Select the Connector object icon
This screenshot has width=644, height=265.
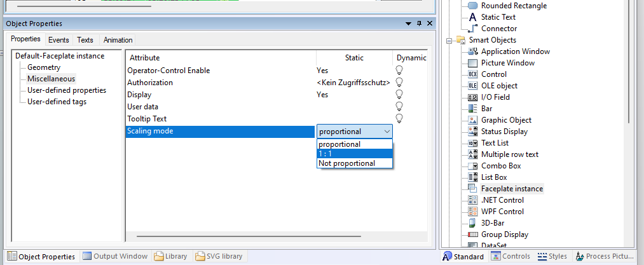pos(473,29)
